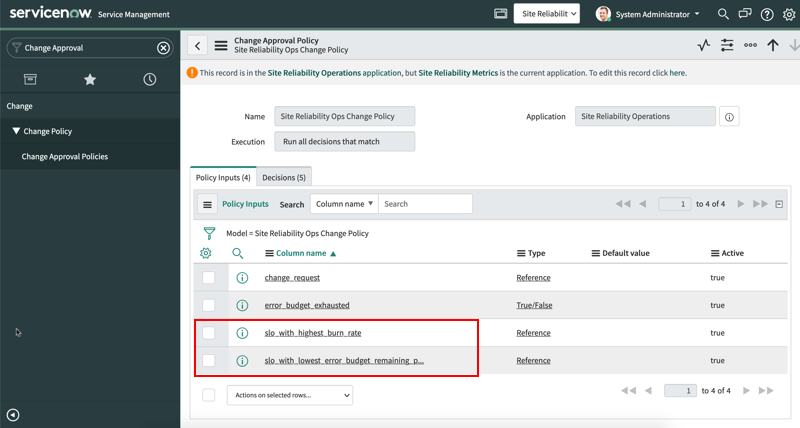Select the Change application in navigator

point(19,106)
